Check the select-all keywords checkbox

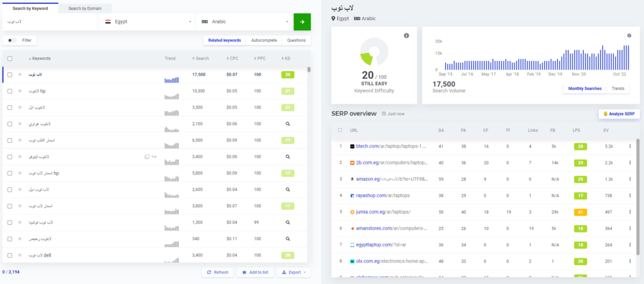[x=9, y=58]
